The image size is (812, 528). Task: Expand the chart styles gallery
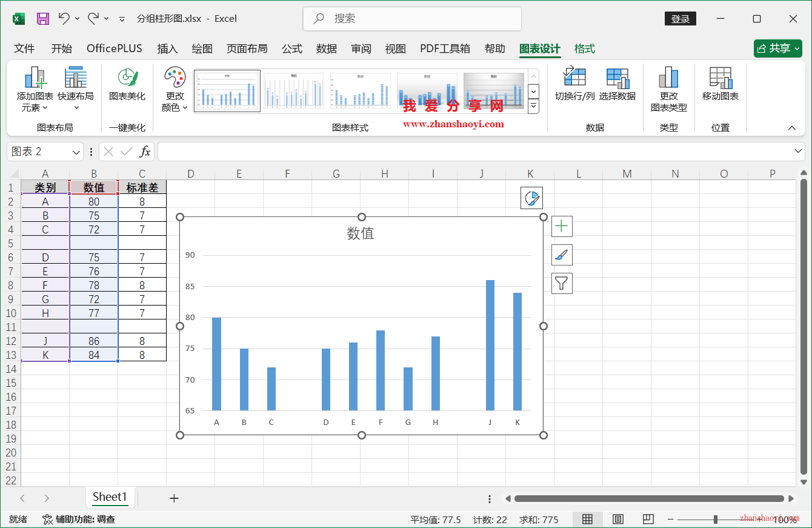click(533, 106)
